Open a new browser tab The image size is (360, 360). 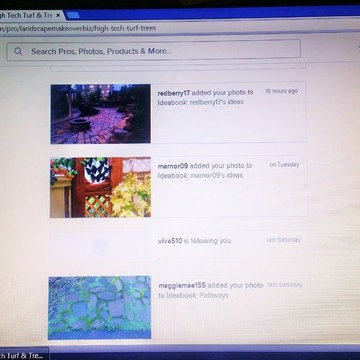(72, 15)
